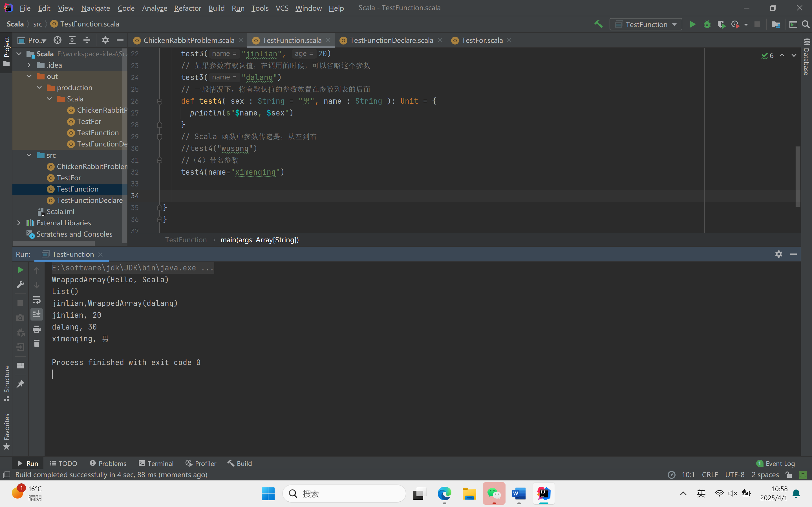The width and height of the screenshot is (812, 507).
Task: Toggle scroll to end of console
Action: (x=37, y=314)
